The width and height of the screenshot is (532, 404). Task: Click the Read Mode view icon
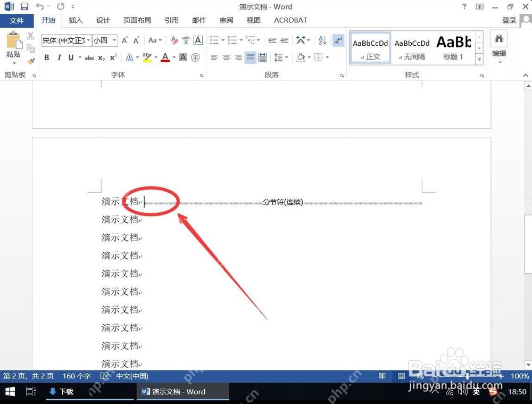pos(382,376)
